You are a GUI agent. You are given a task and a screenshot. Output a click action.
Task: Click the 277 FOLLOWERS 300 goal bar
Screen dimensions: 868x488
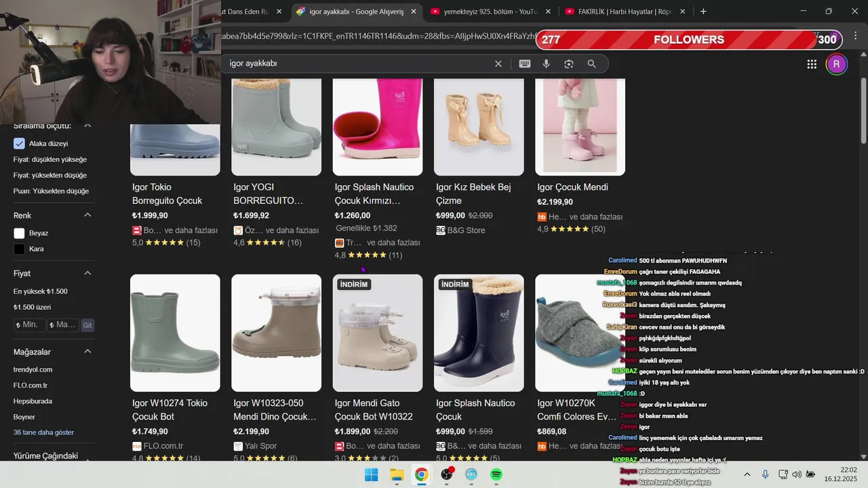(689, 40)
